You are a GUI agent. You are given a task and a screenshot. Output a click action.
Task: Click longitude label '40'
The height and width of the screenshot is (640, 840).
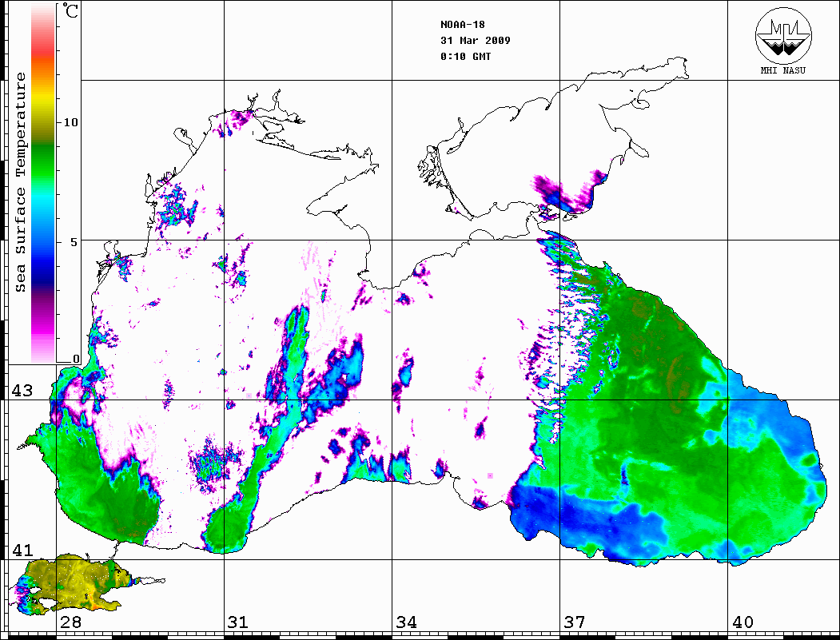click(742, 622)
